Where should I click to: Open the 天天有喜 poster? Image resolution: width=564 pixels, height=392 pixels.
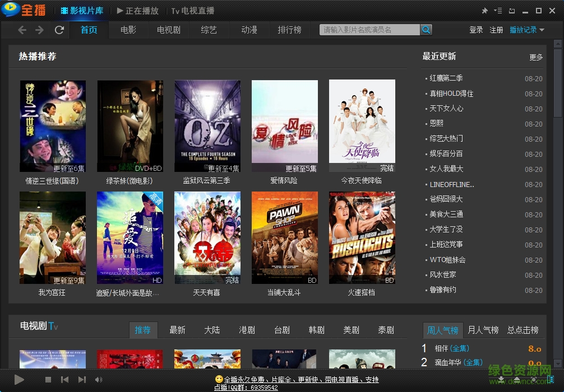(207, 238)
